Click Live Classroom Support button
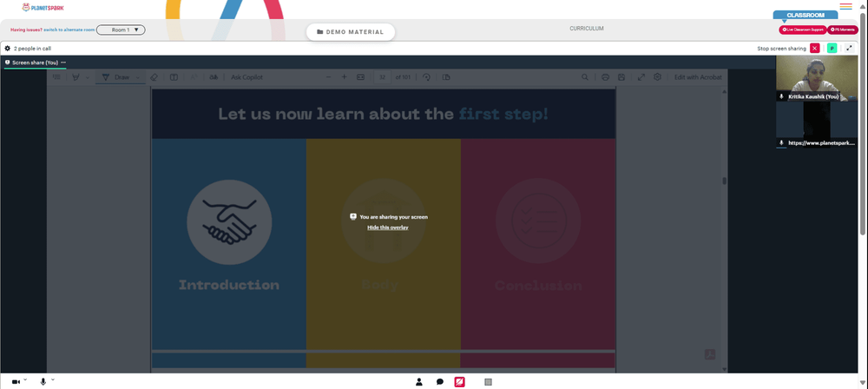The width and height of the screenshot is (868, 389). (803, 30)
